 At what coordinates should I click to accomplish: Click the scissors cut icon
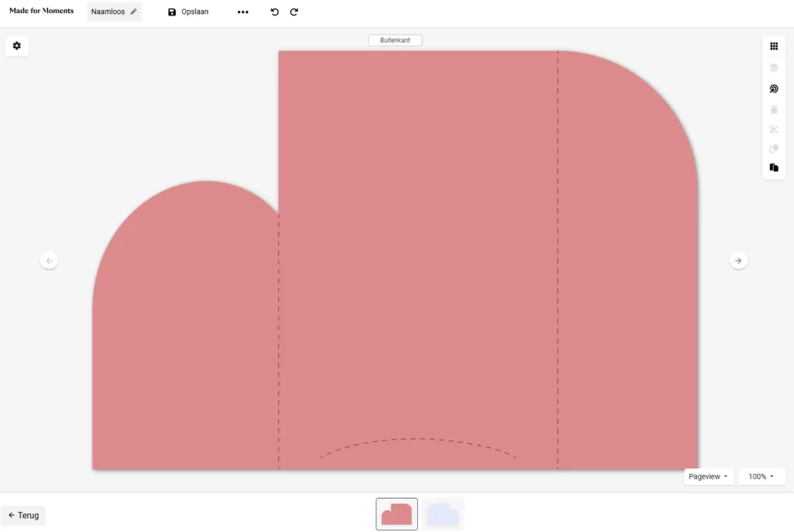click(x=773, y=130)
